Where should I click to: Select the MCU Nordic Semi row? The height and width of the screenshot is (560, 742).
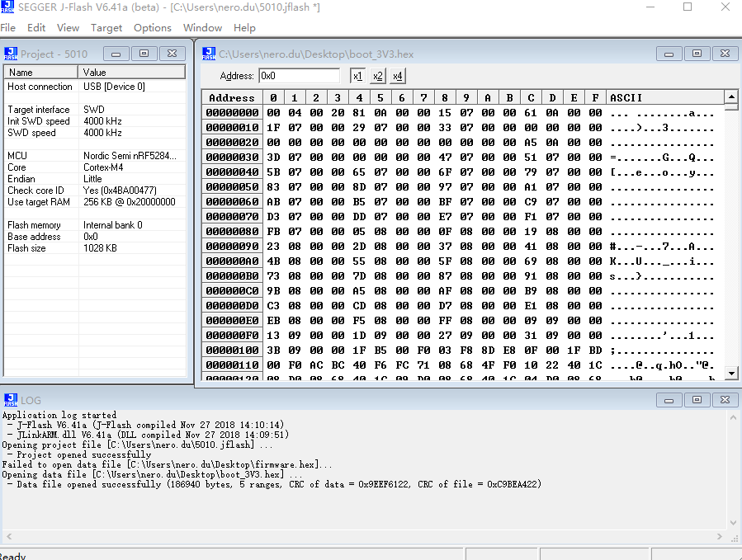click(x=95, y=156)
